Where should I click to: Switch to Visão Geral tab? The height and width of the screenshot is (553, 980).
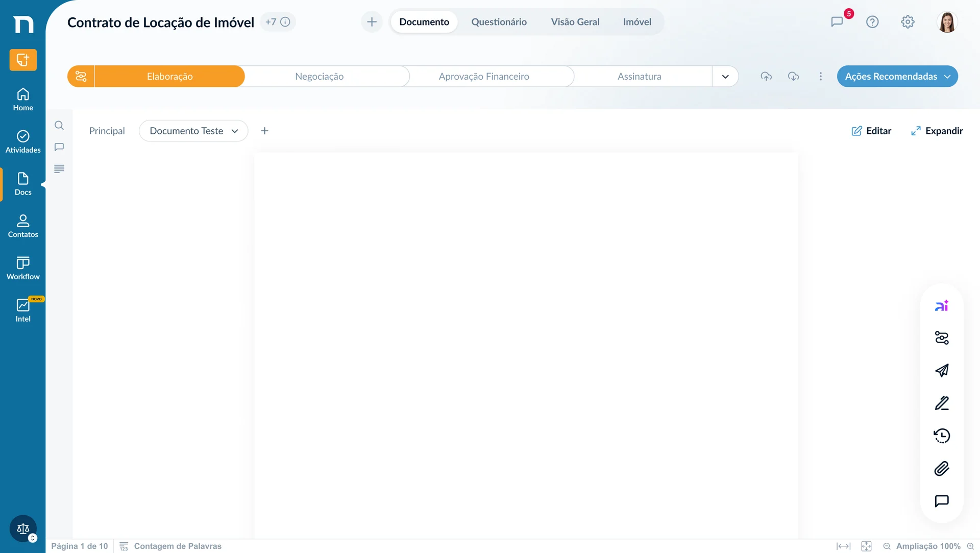[575, 22]
